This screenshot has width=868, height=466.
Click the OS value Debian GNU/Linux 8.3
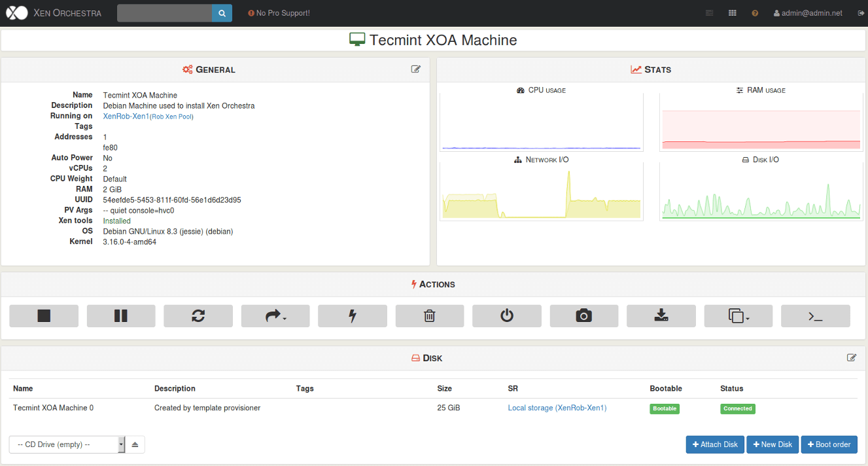pos(168,231)
